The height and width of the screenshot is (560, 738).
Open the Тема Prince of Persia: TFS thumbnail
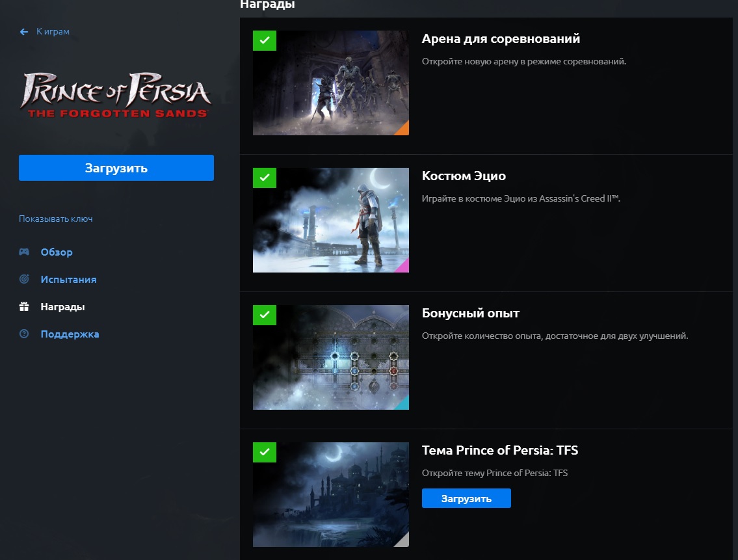[x=331, y=494]
